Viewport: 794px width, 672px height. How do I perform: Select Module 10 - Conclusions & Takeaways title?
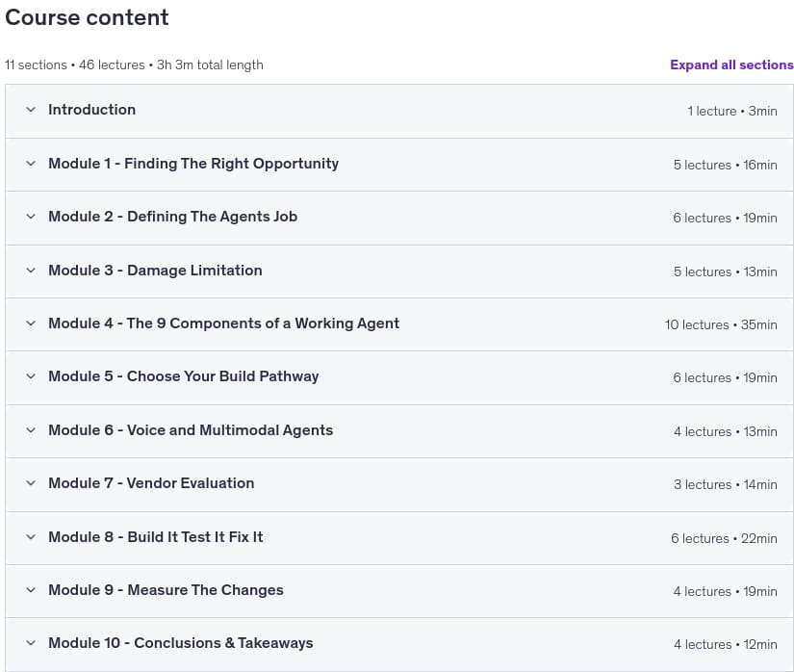(x=181, y=644)
